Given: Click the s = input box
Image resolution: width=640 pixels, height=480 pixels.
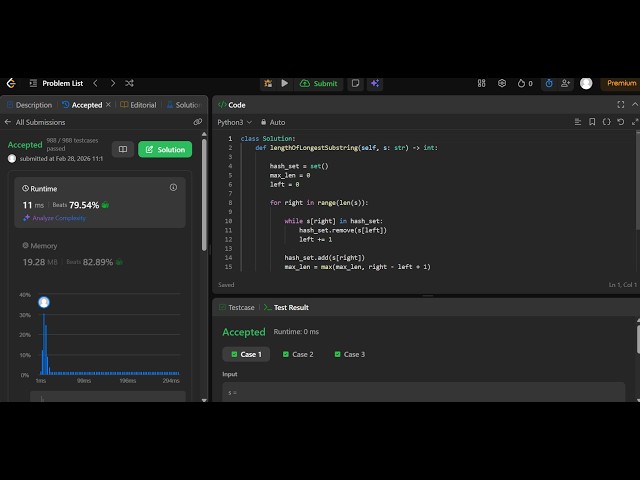Looking at the screenshot, I should coord(424,392).
